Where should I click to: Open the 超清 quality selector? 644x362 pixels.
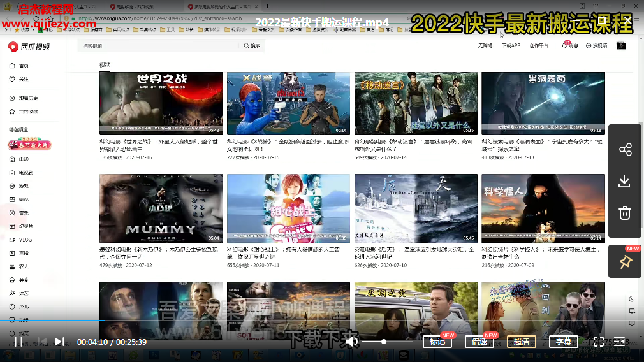pyautogui.click(x=522, y=342)
